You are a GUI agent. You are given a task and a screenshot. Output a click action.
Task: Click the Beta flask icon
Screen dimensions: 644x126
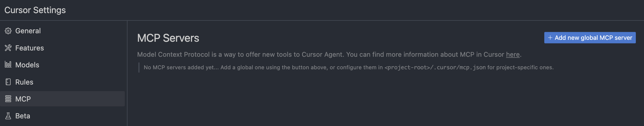[8, 116]
